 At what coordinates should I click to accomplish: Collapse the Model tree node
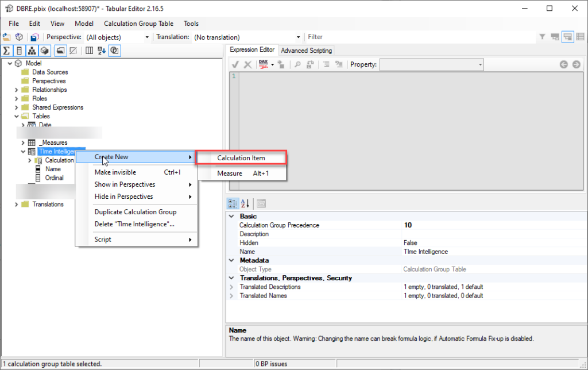(10, 63)
